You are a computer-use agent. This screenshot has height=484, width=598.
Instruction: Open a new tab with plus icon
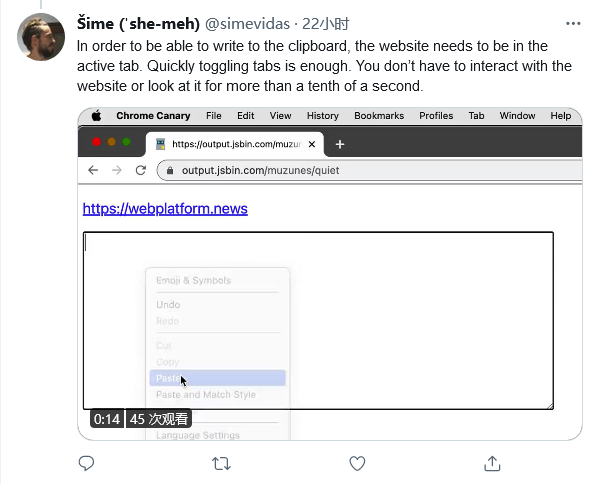(x=340, y=144)
